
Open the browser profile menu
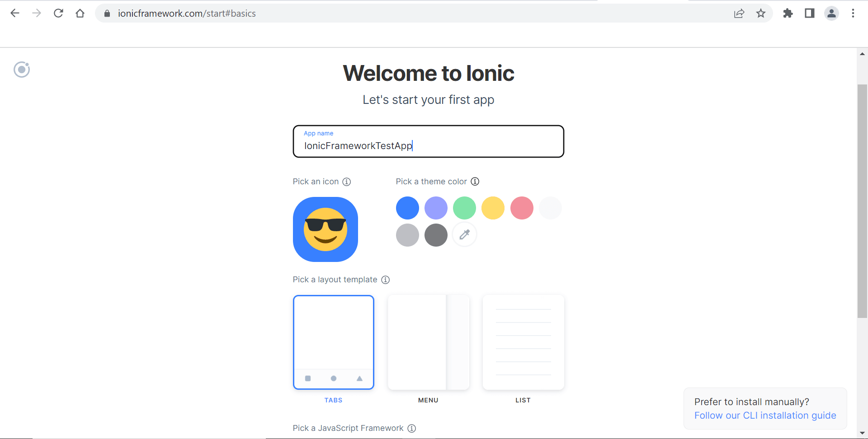[x=832, y=13]
